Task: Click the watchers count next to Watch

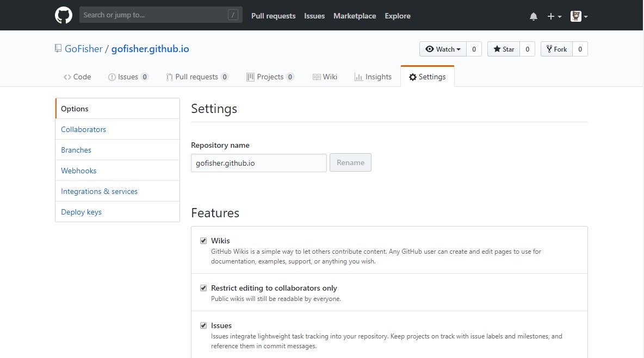Action: 474,49
